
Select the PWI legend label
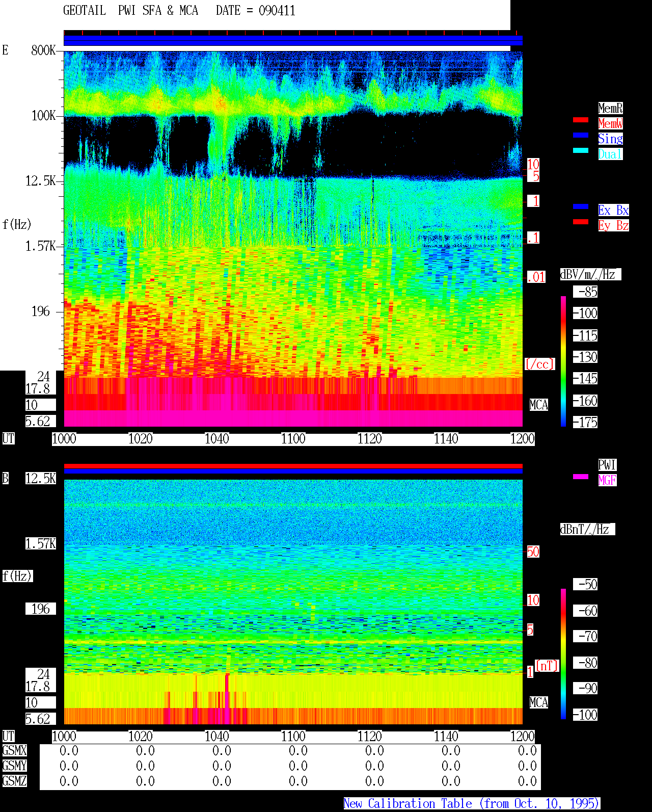point(607,465)
